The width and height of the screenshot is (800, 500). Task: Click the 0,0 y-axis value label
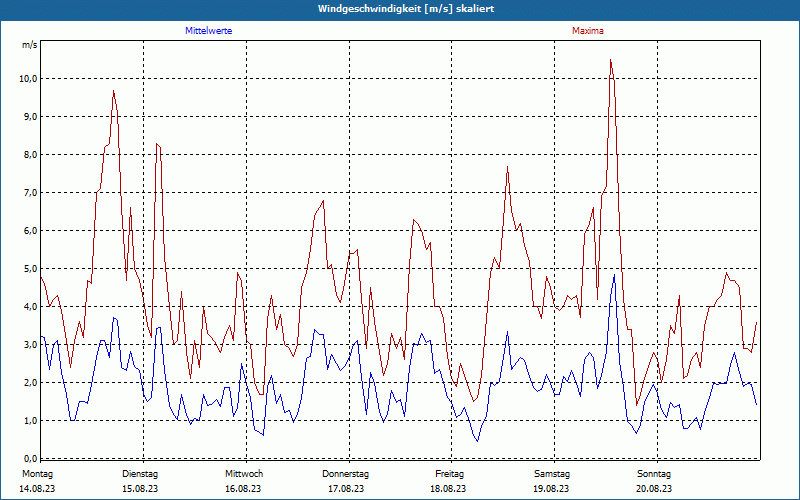click(x=30, y=459)
